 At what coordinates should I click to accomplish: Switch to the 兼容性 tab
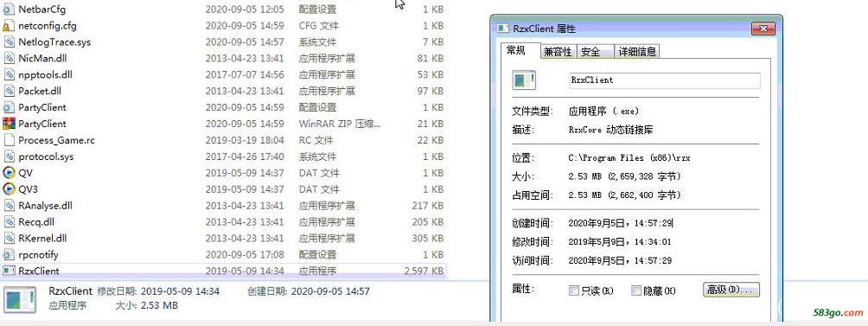click(x=558, y=52)
